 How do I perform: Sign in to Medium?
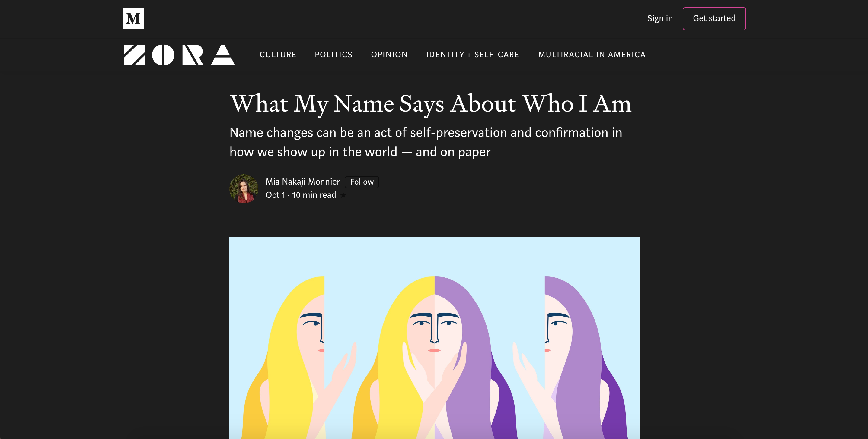click(660, 18)
